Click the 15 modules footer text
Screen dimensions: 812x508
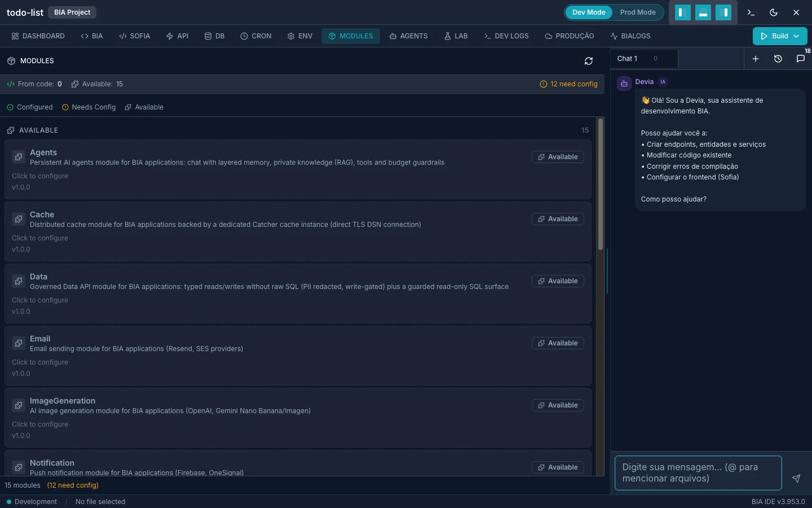coord(23,485)
